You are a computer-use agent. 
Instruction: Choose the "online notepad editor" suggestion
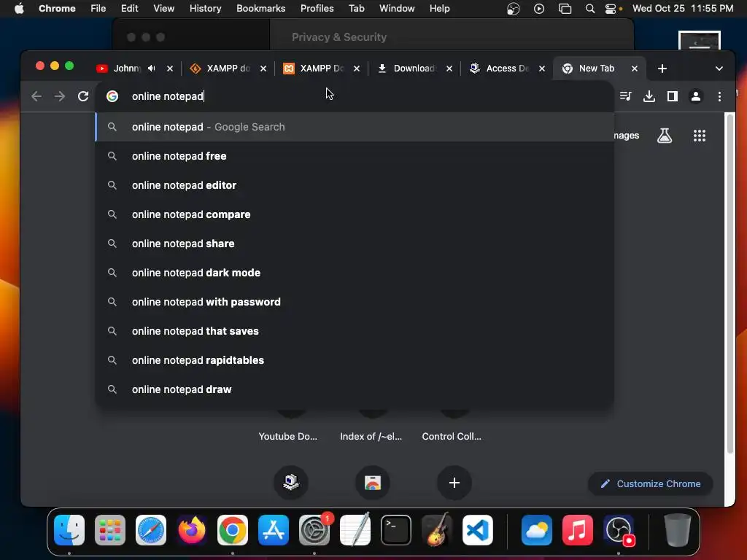coord(355,185)
